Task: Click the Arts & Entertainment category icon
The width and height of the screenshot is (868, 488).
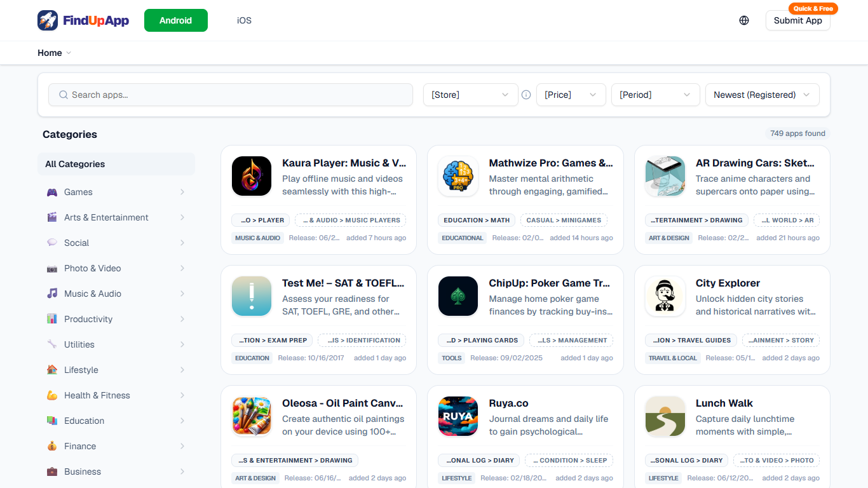Action: pyautogui.click(x=52, y=217)
